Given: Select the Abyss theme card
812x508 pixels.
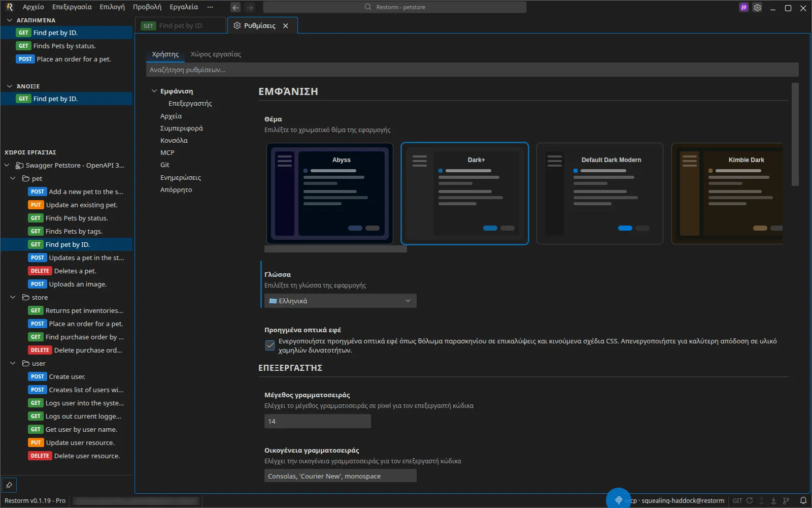Looking at the screenshot, I should [x=330, y=194].
